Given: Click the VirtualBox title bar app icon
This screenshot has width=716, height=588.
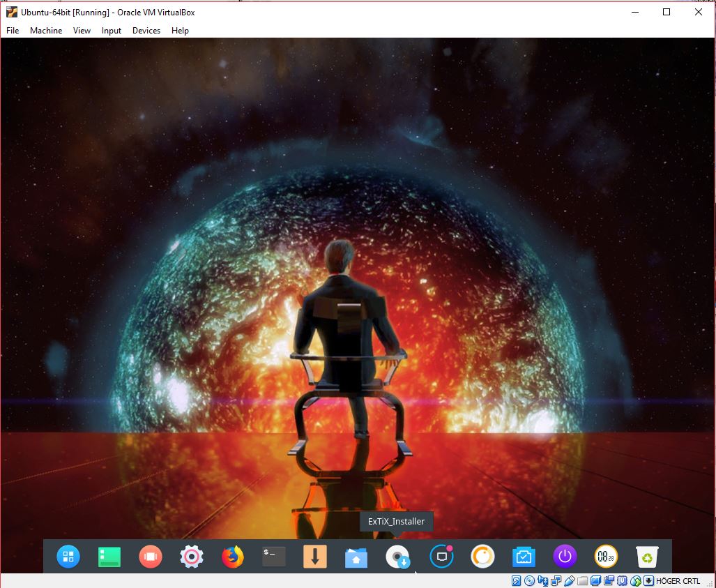Looking at the screenshot, I should [12, 13].
